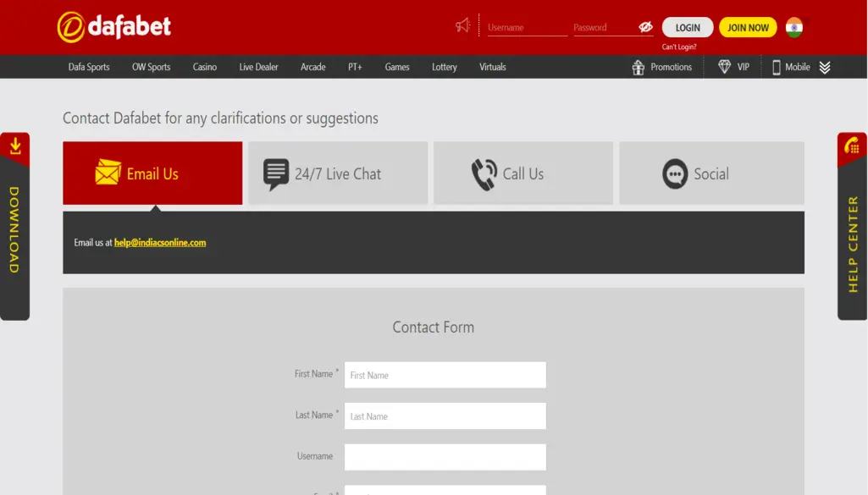Open the Mobile text link
This screenshot has width=868, height=495.
point(797,67)
